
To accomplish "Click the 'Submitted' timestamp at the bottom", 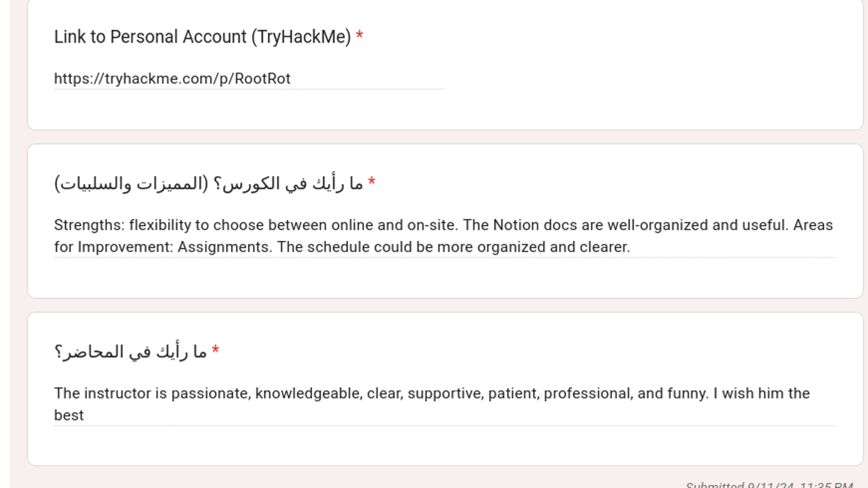I will pos(769,485).
